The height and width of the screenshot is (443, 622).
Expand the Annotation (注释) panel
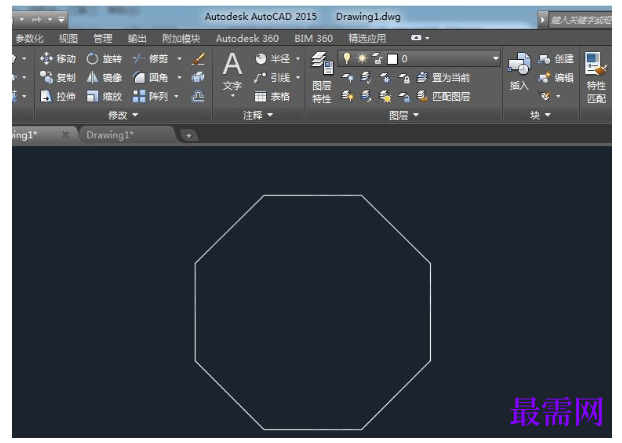tap(258, 115)
